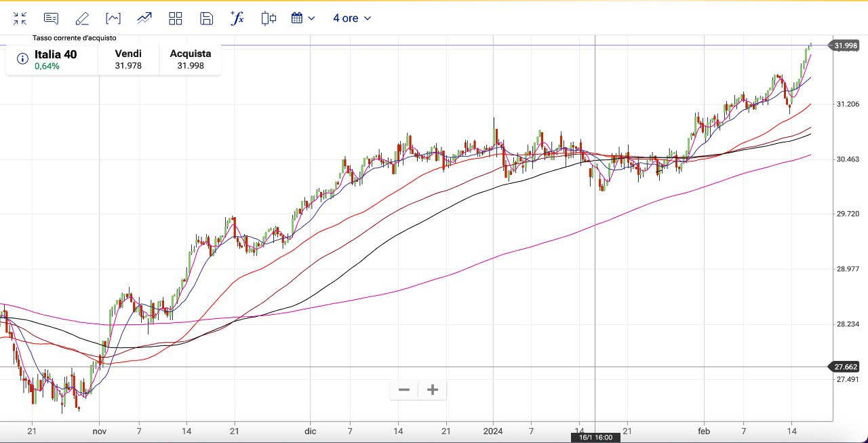Open the calendar date range dropdown
Screen dimensions: 868x443
pos(303,18)
